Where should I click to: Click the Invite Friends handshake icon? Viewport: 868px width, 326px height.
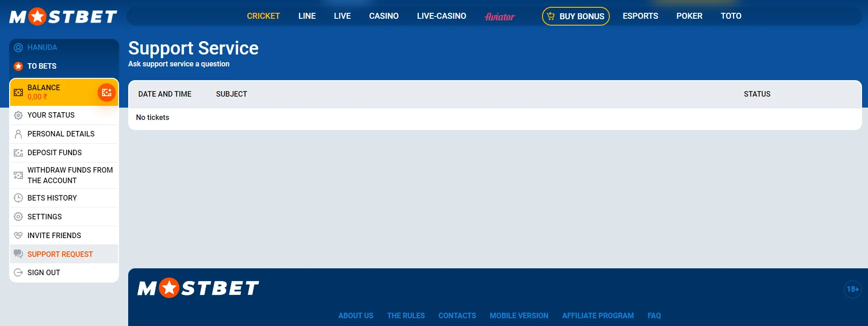18,235
